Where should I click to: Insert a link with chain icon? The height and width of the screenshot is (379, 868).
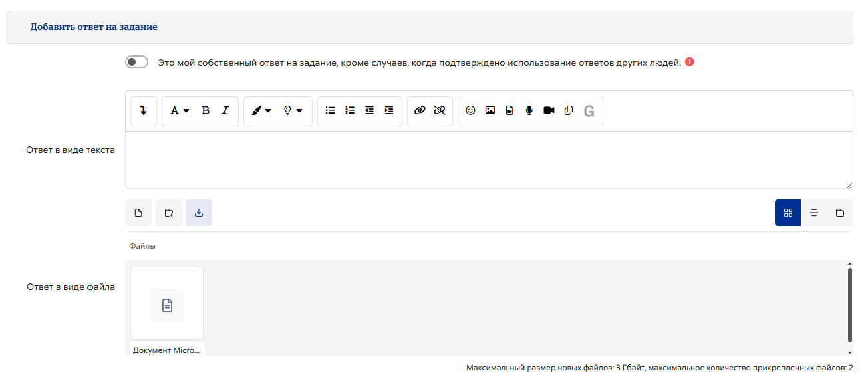(x=420, y=111)
